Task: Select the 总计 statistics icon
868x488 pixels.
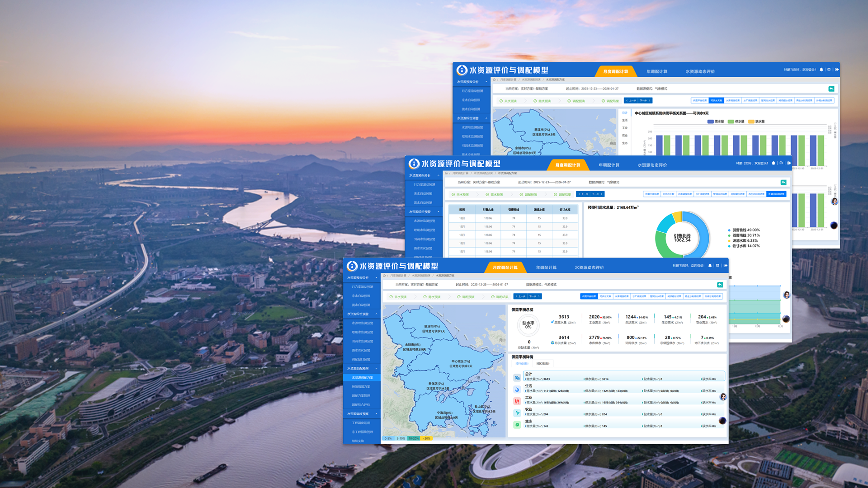Action: [x=517, y=377]
